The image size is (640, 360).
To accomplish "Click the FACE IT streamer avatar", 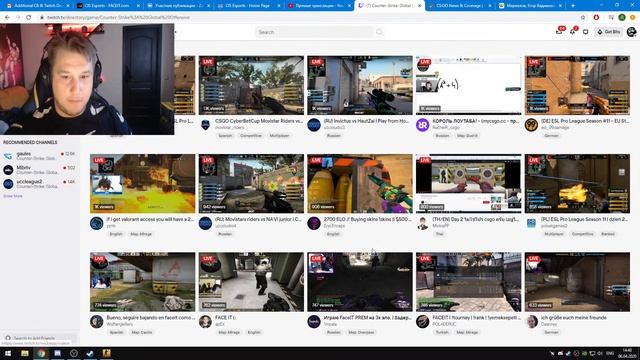I will (x=205, y=321).
